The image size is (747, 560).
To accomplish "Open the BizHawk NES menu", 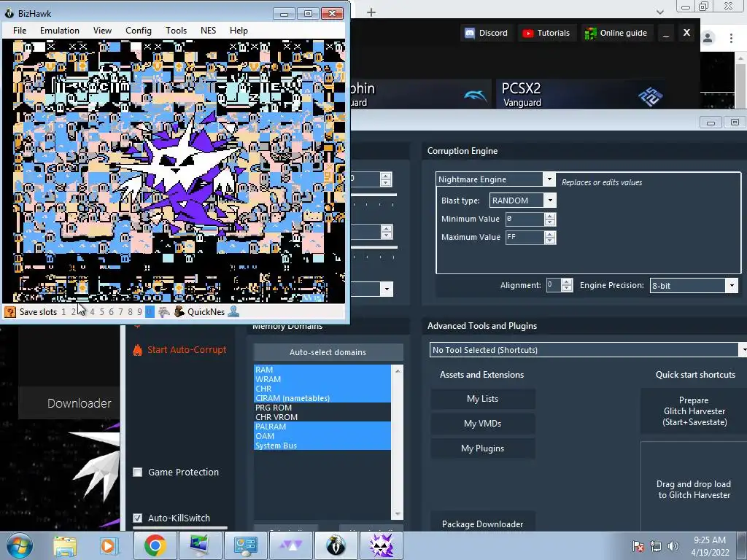I will [x=208, y=31].
